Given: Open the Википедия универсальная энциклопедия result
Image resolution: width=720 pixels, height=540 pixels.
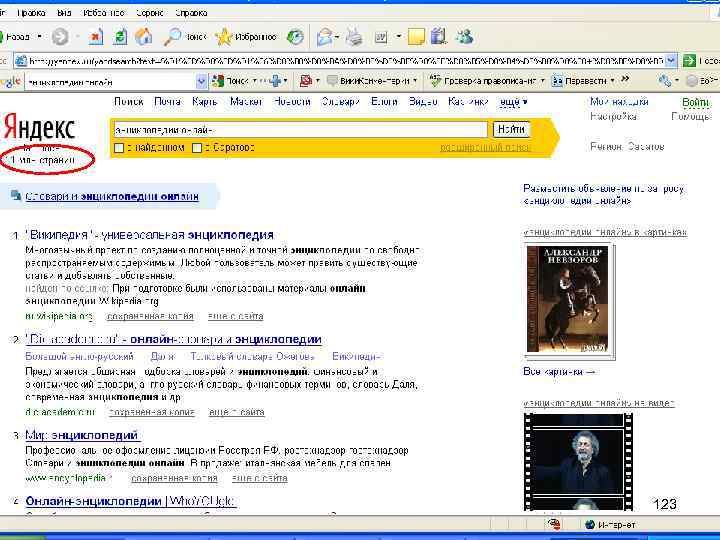Looking at the screenshot, I should pyautogui.click(x=150, y=235).
